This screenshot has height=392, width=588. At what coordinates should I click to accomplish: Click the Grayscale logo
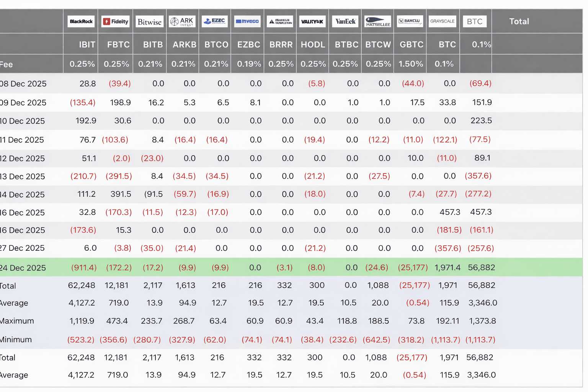click(442, 21)
